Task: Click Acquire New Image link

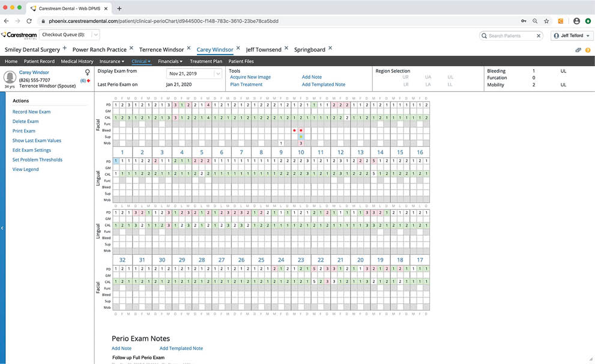Action: pos(250,77)
